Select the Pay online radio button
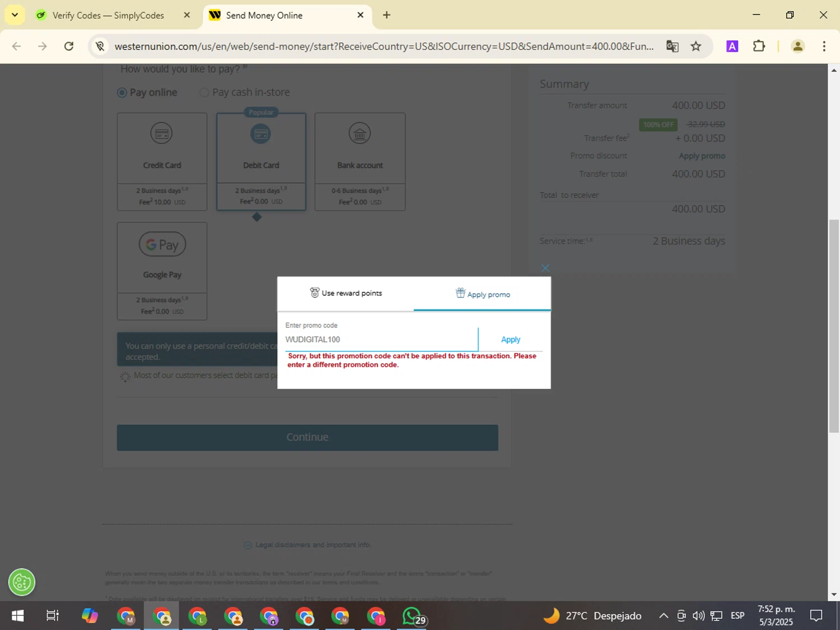840x630 pixels. pyautogui.click(x=122, y=92)
